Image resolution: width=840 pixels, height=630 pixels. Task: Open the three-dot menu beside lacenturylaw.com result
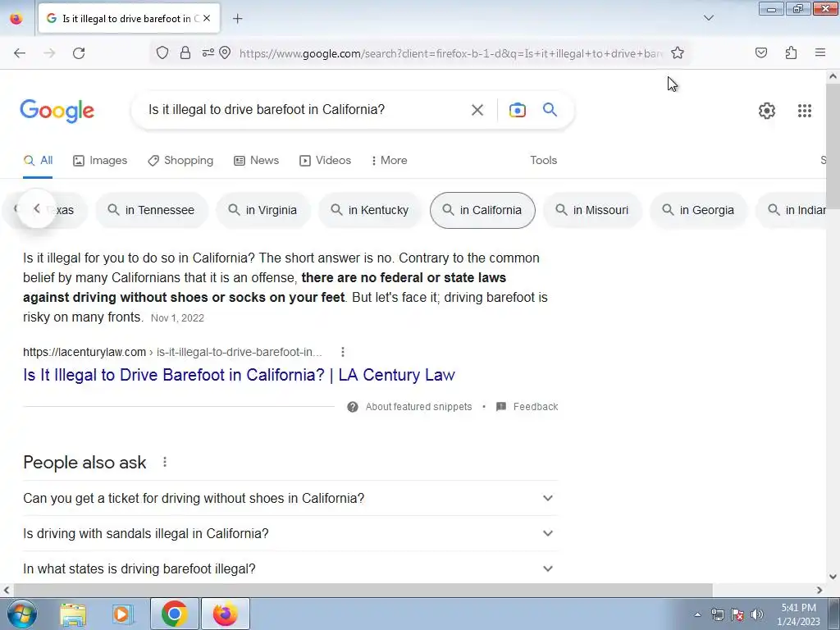tap(343, 352)
